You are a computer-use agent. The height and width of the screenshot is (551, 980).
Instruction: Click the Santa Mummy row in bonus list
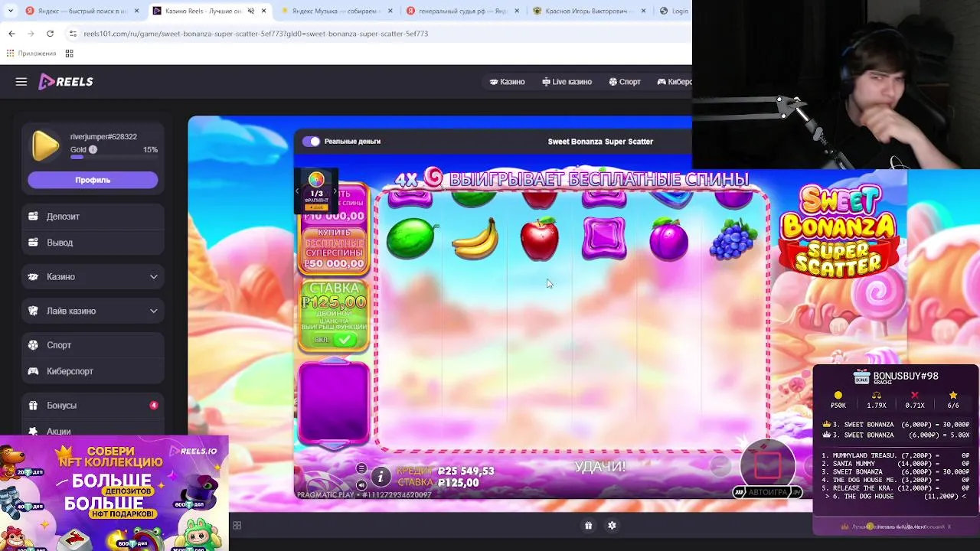point(896,464)
